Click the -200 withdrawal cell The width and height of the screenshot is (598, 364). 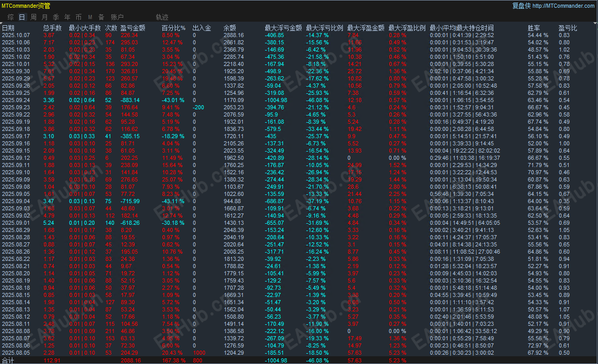coord(198,107)
